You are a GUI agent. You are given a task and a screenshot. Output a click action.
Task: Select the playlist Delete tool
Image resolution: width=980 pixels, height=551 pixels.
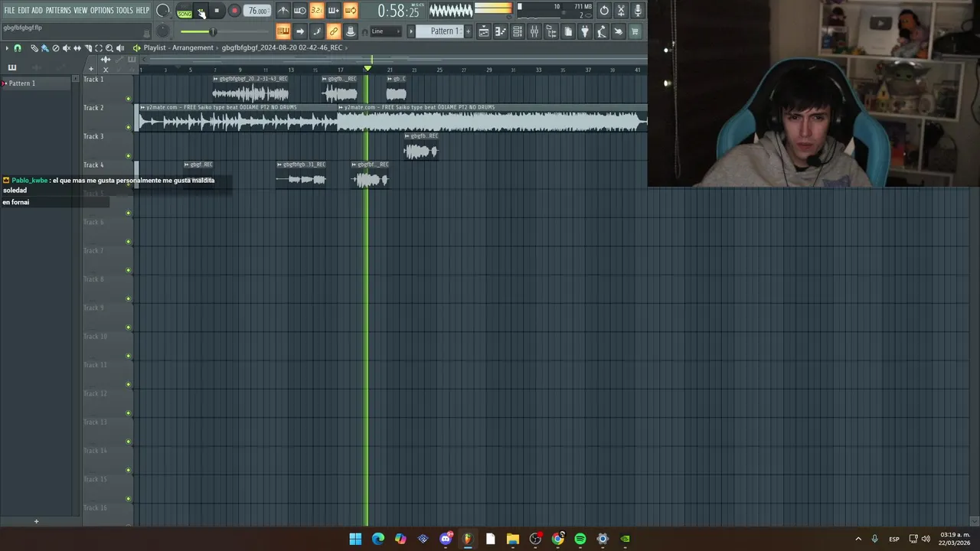click(x=56, y=48)
